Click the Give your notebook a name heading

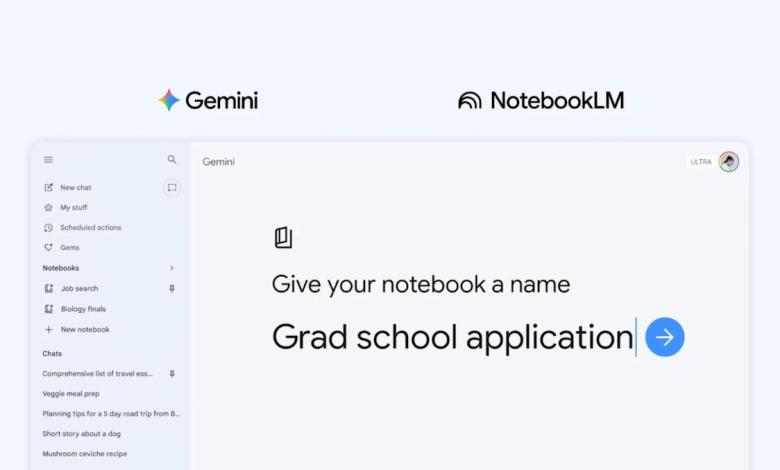421,284
